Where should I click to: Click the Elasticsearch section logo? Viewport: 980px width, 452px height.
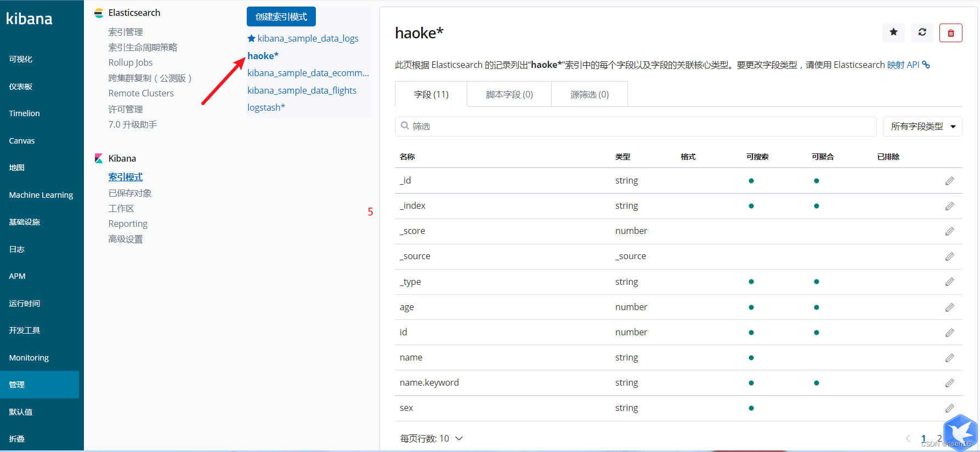[x=99, y=13]
